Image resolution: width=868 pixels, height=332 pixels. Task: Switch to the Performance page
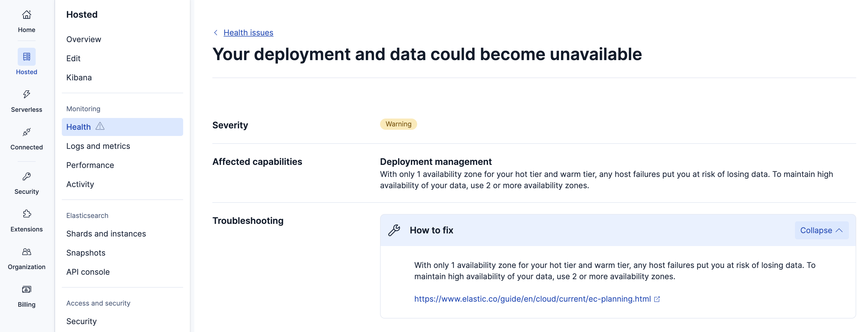tap(90, 165)
